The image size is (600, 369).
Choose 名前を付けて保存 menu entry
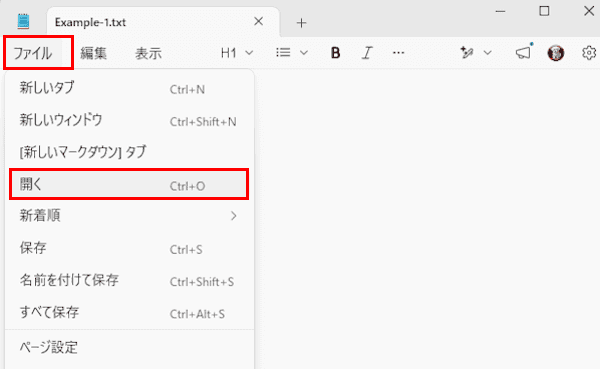point(129,280)
